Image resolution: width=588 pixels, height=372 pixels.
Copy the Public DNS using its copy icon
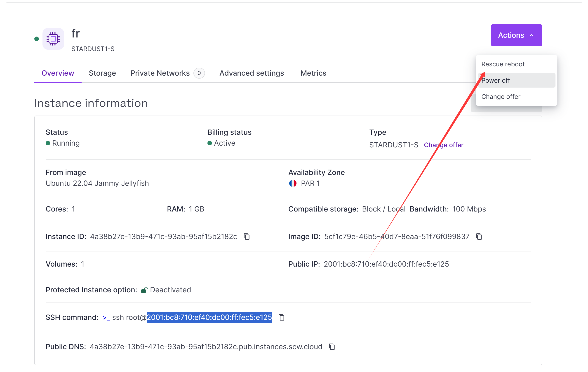click(x=332, y=347)
